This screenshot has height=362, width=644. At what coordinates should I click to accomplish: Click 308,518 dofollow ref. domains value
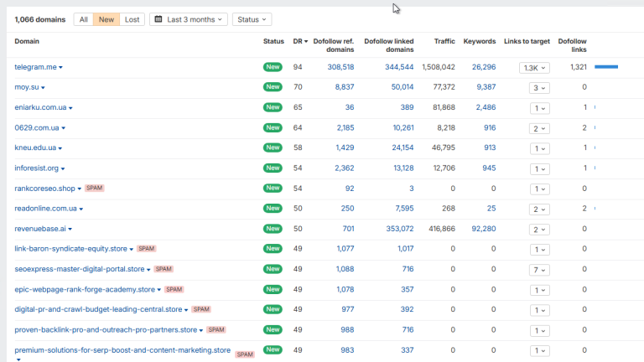(340, 67)
